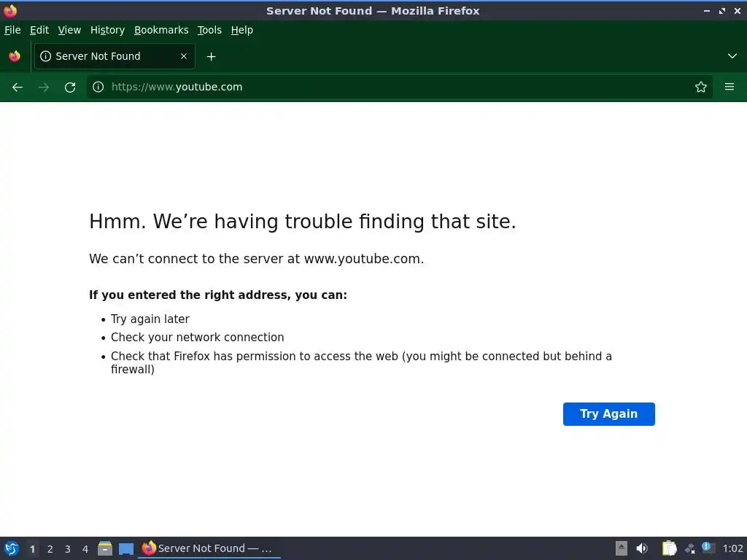Viewport: 747px width, 560px height.
Task: Show site information for youtube.com
Action: (x=98, y=87)
